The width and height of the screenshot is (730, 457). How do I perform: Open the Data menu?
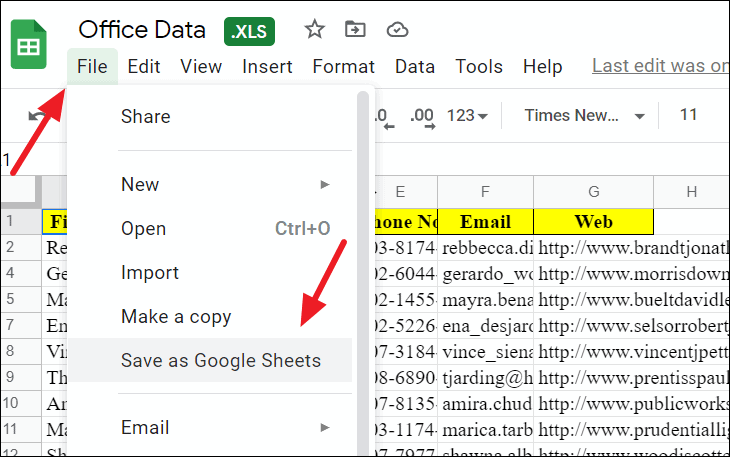click(415, 67)
